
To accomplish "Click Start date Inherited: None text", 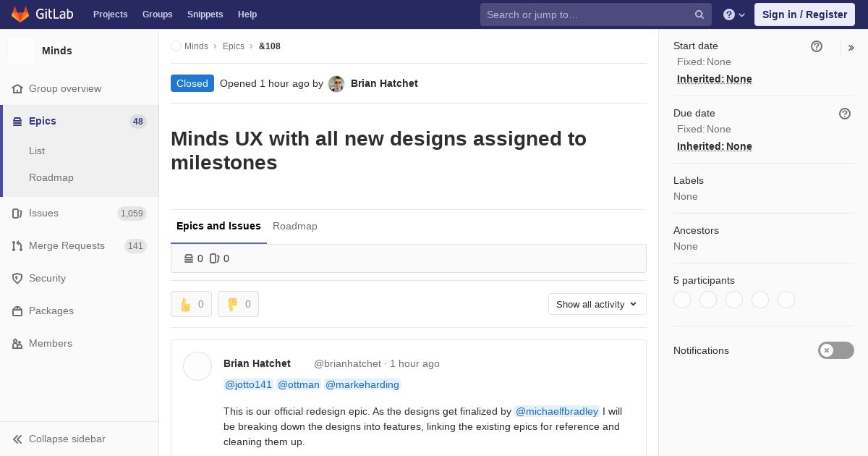I will pyautogui.click(x=715, y=79).
